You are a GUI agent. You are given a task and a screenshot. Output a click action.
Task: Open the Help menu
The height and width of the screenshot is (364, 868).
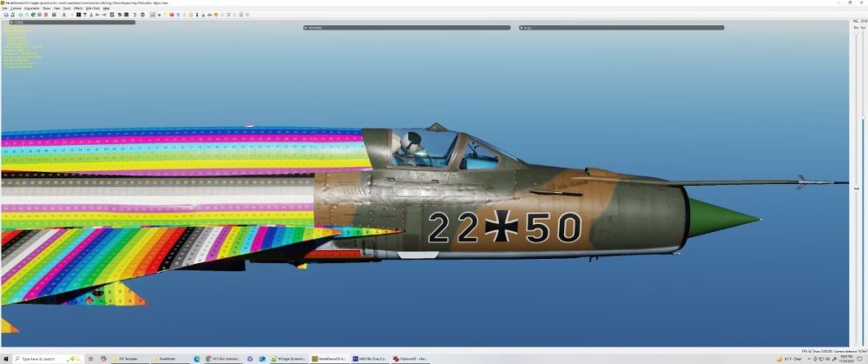(106, 9)
